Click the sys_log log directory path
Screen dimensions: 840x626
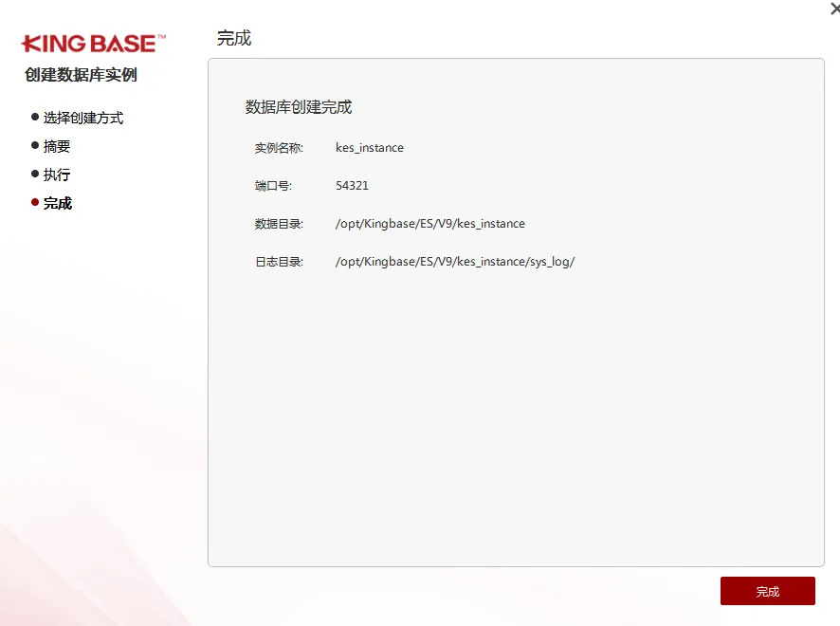coord(455,262)
